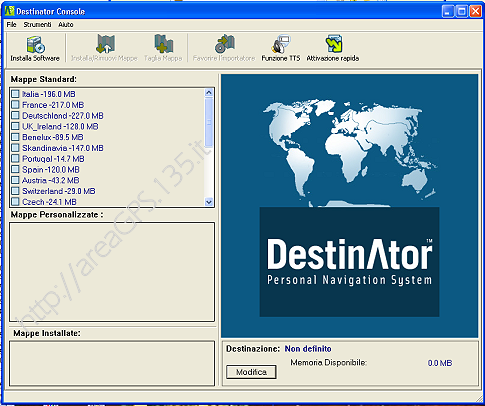Minimize the Destinator Console window
Screen dimensions: 485x406
tap(448, 12)
